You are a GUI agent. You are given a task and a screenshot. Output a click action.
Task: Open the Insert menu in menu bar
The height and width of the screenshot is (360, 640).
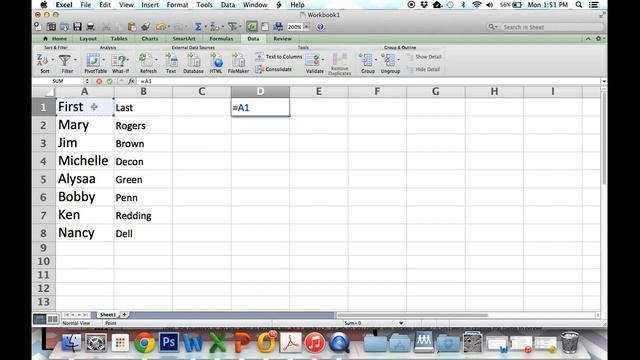pos(150,5)
